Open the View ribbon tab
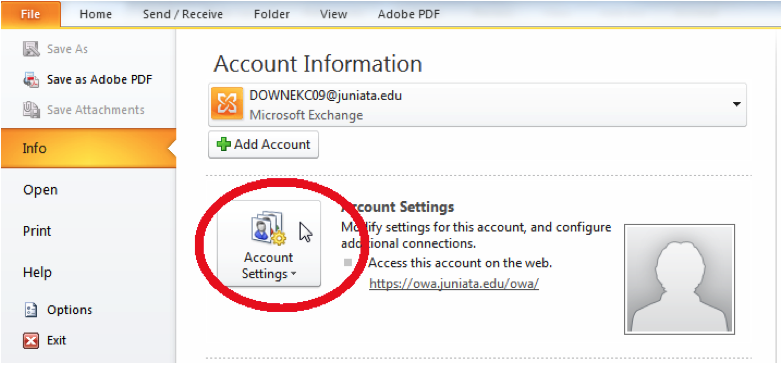The image size is (783, 365). point(334,14)
